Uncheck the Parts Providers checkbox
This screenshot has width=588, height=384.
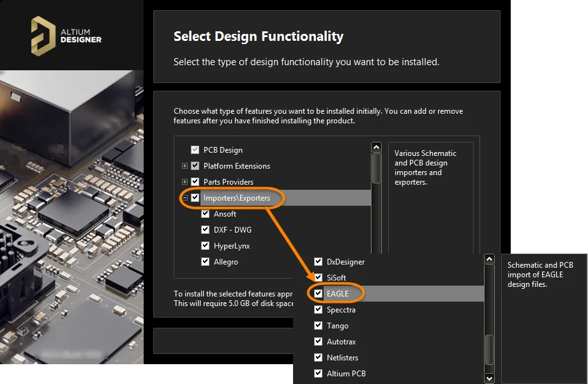[x=195, y=181]
